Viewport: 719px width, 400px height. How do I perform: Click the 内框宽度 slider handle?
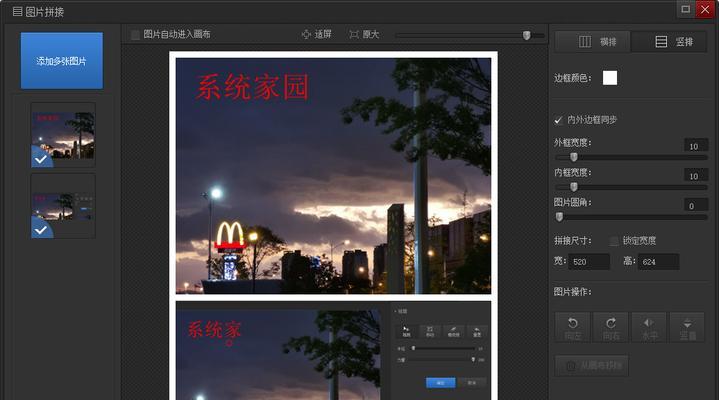(x=574, y=187)
